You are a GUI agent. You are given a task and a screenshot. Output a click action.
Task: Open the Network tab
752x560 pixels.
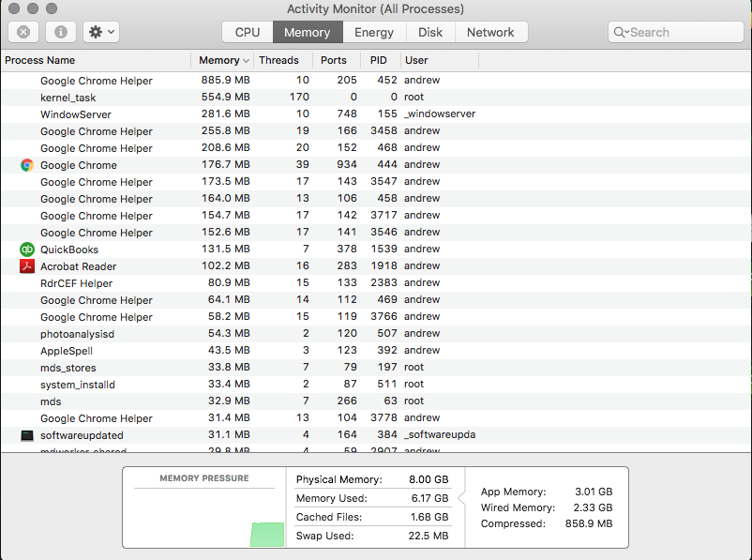pos(490,32)
